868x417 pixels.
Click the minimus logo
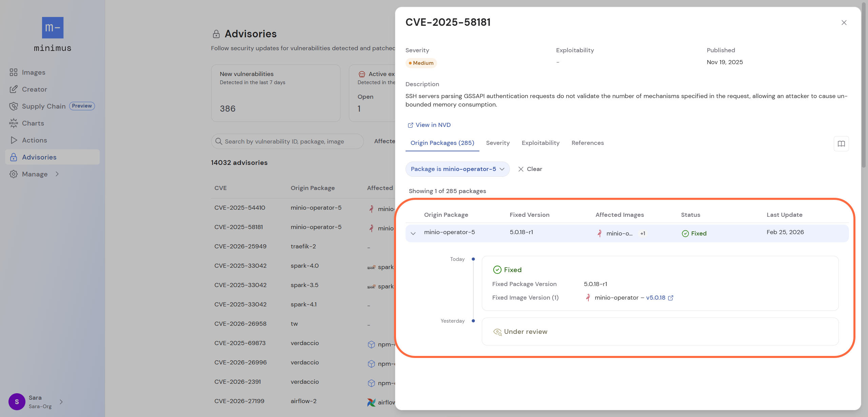[52, 27]
